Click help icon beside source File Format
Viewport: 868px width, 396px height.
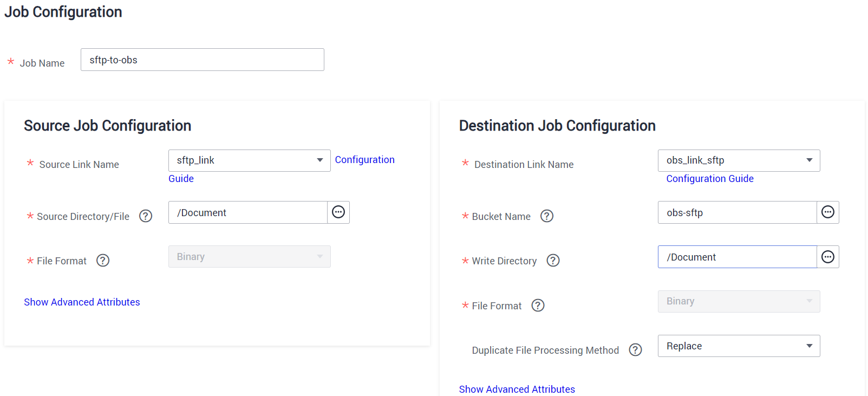(103, 261)
